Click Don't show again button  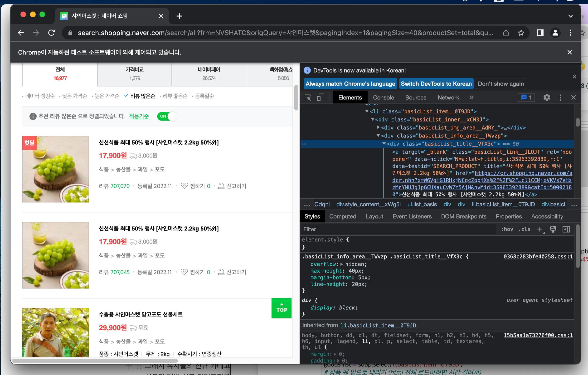pyautogui.click(x=501, y=84)
